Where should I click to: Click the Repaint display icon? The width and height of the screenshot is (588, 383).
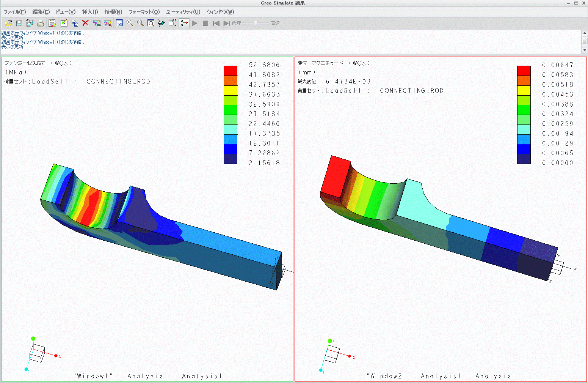(119, 23)
